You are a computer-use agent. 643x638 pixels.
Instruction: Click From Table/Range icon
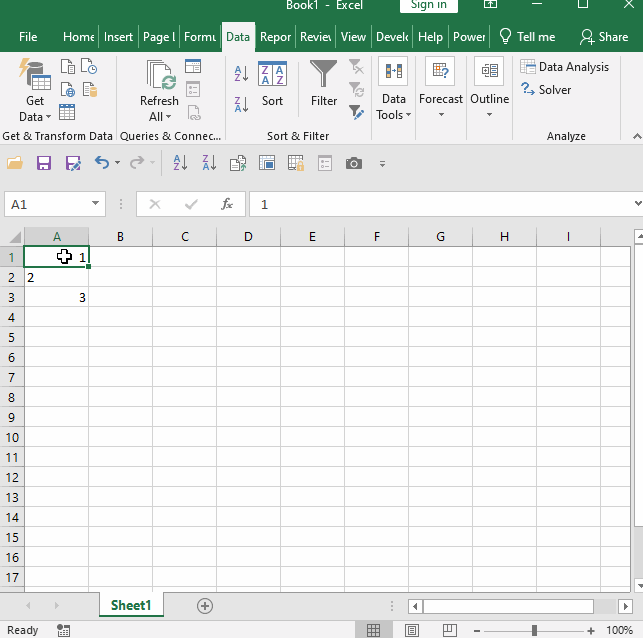click(x=67, y=112)
